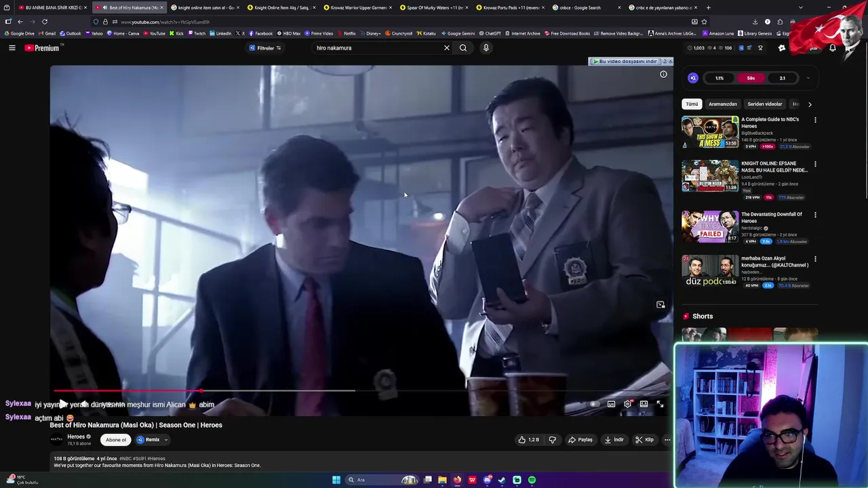The height and width of the screenshot is (488, 868).
Task: Open Steam from the taskbar
Action: (x=502, y=480)
